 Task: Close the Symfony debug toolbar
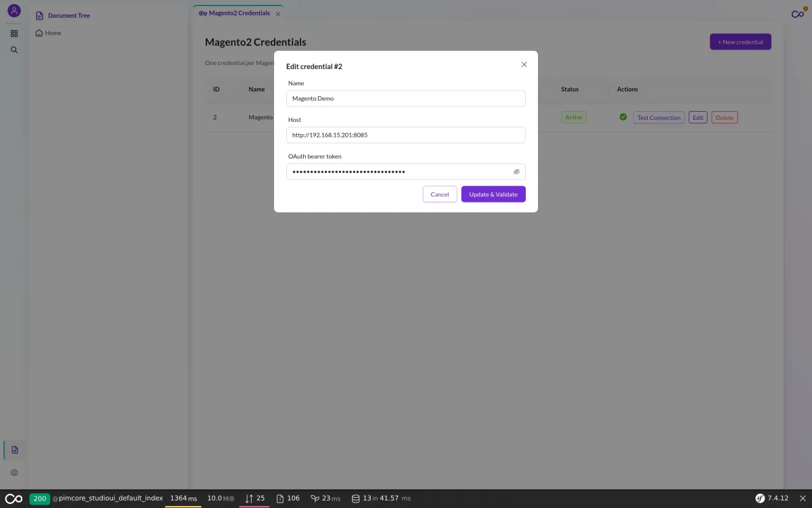(803, 499)
